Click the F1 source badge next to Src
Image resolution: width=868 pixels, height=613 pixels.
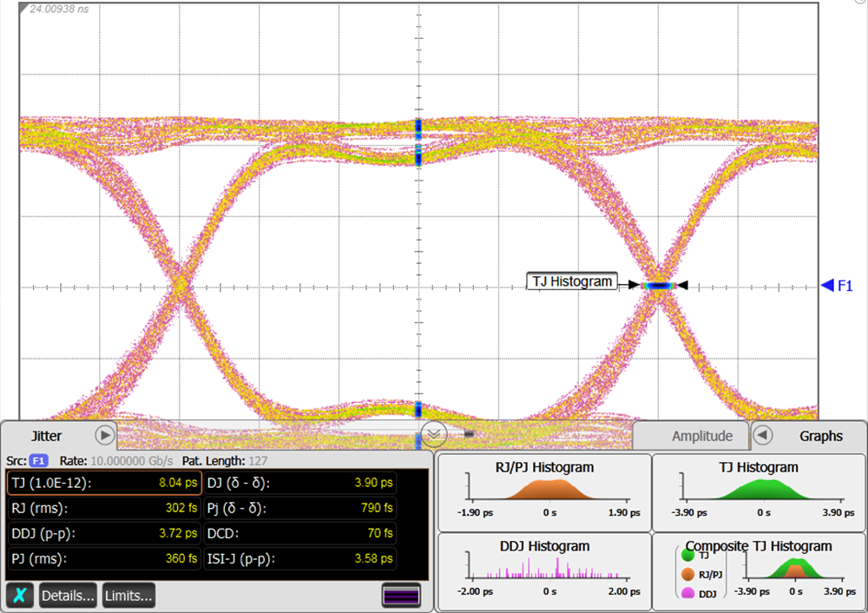pos(38,459)
